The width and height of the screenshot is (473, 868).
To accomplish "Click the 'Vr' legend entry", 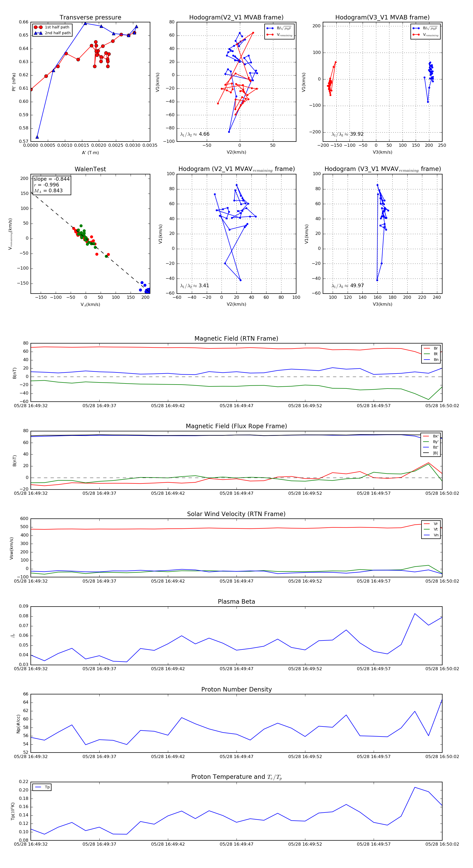I will pos(431,524).
